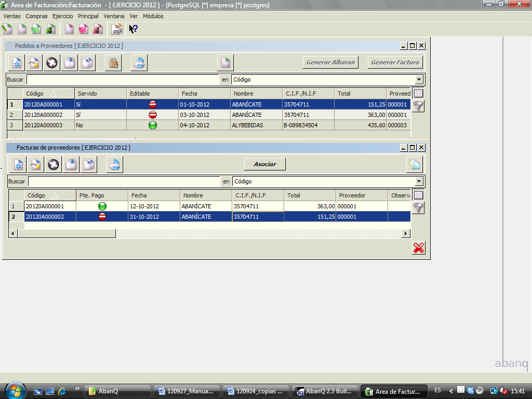The width and height of the screenshot is (532, 399).
Task: Open the Ver menu
Action: (134, 16)
